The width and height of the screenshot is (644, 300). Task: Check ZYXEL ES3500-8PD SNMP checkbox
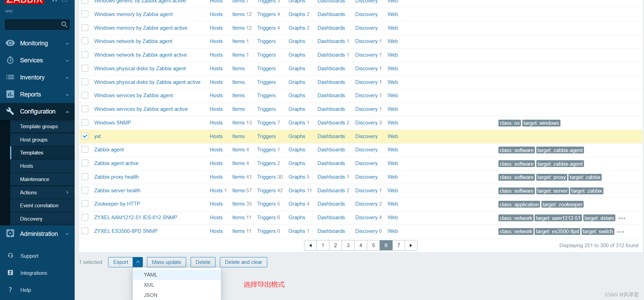pos(85,231)
